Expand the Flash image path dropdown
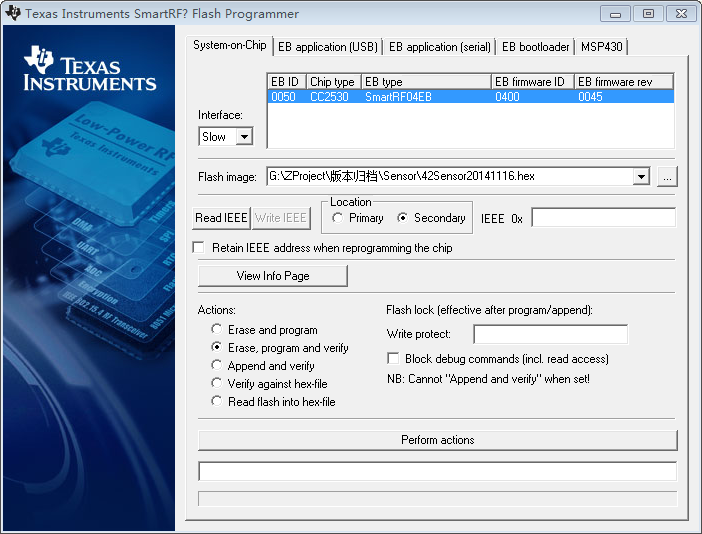The height and width of the screenshot is (534, 702). click(x=641, y=176)
